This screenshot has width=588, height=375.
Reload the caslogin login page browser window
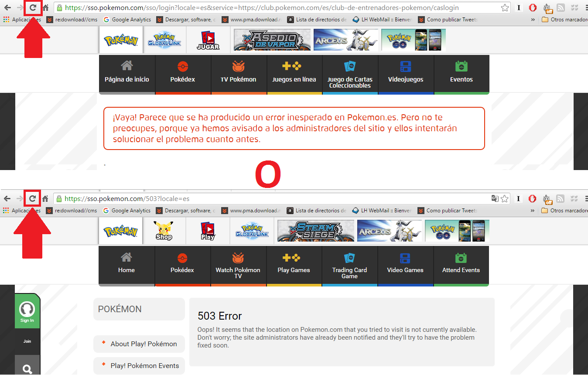33,7
